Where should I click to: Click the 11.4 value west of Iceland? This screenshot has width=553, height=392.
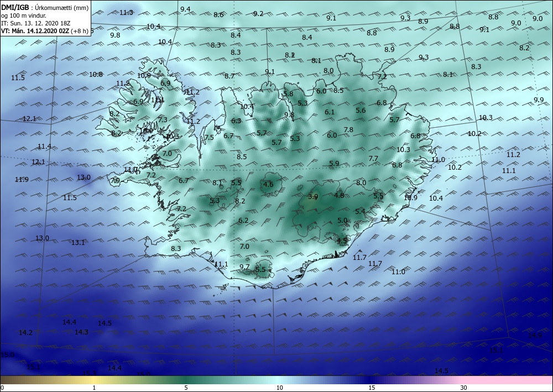[x=44, y=147]
